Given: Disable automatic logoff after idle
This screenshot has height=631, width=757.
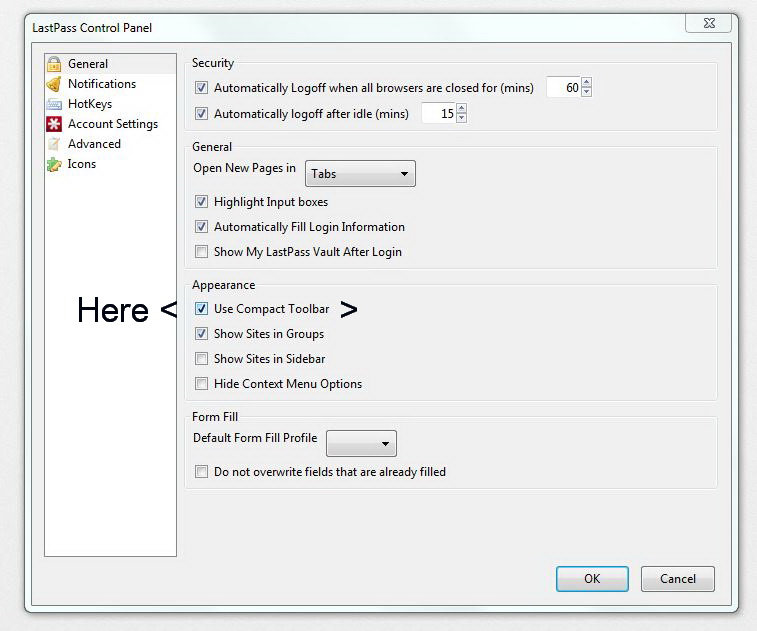Looking at the screenshot, I should [201, 114].
